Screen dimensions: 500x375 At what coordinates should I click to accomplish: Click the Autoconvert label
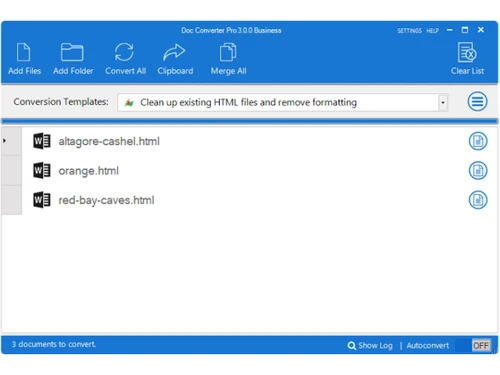(x=428, y=346)
